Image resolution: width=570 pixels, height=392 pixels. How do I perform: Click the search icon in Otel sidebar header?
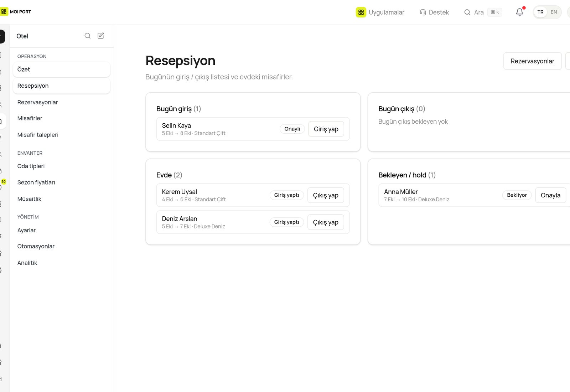tap(87, 36)
